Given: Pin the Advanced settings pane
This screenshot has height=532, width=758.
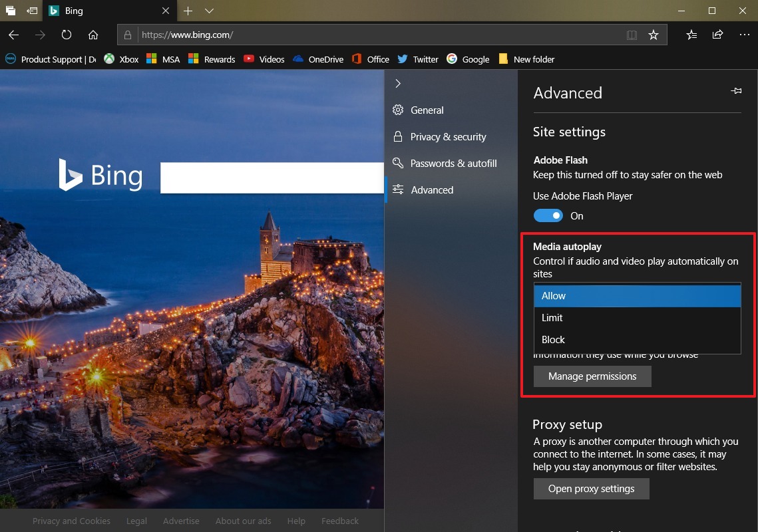Looking at the screenshot, I should click(x=736, y=91).
